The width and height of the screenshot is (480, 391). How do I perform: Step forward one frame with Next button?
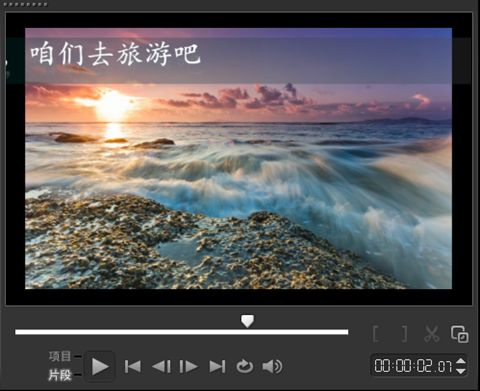tap(189, 367)
